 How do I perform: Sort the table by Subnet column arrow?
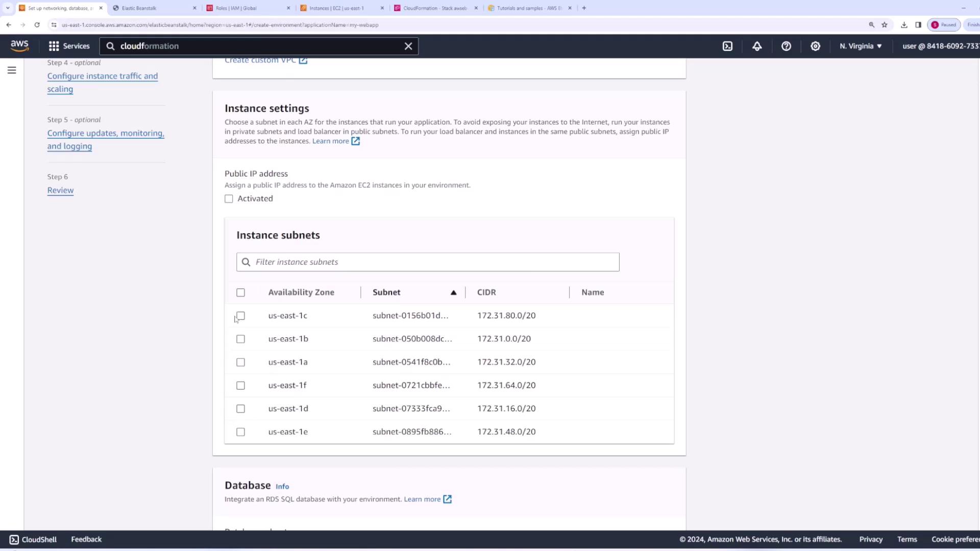(453, 292)
